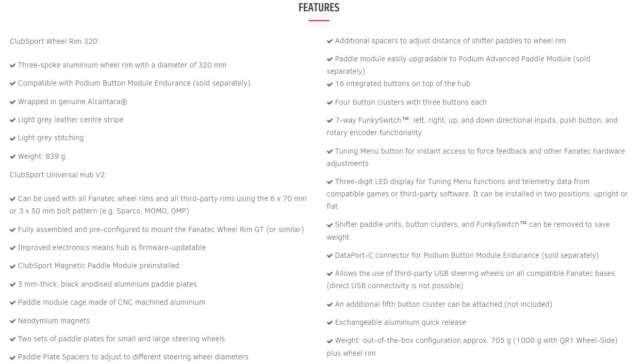Click the FEATURES heading
The image size is (642, 364).
tap(319, 8)
